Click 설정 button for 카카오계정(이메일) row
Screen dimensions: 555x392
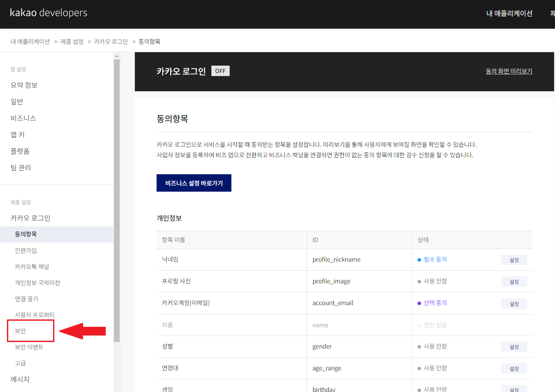pyautogui.click(x=514, y=304)
